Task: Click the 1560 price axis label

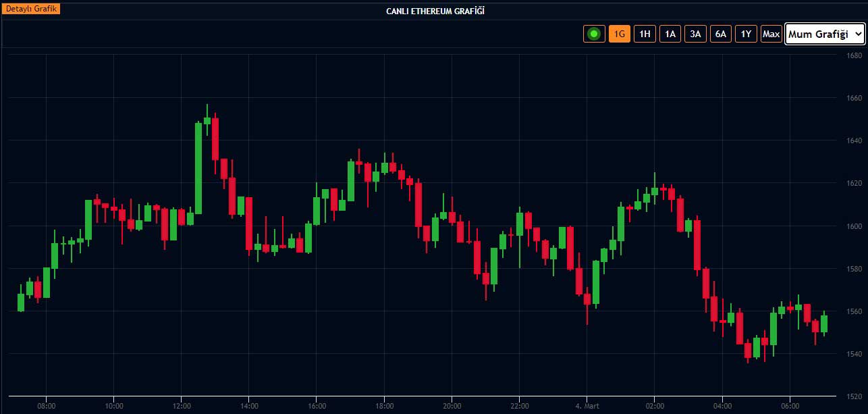Action: pos(855,311)
